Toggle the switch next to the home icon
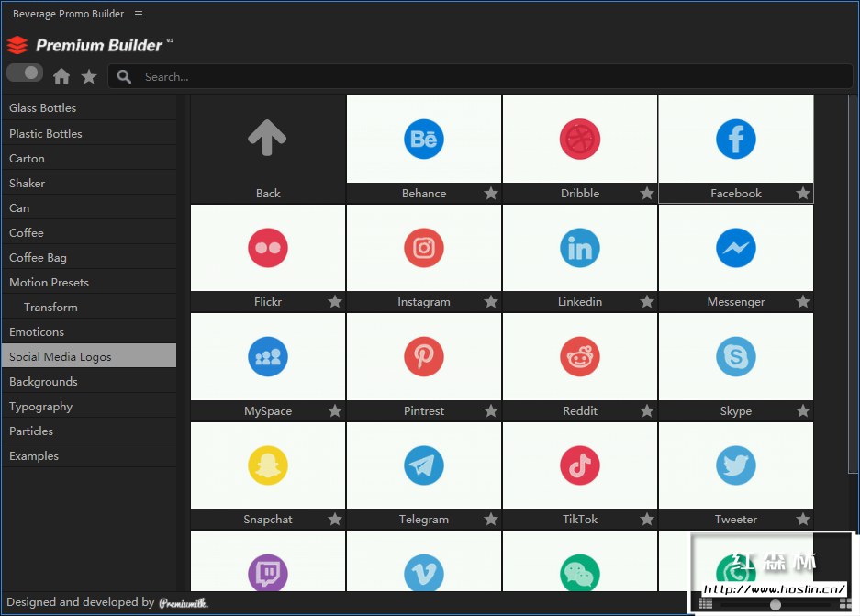Viewport: 860px width, 616px height. (x=25, y=73)
